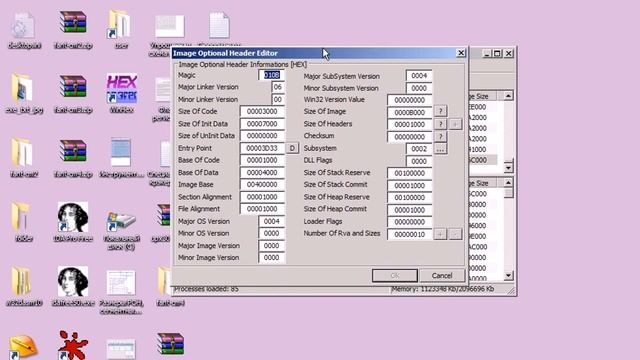Click the Size of UnInit Data field
The width and height of the screenshot is (640, 360).
pos(262,136)
